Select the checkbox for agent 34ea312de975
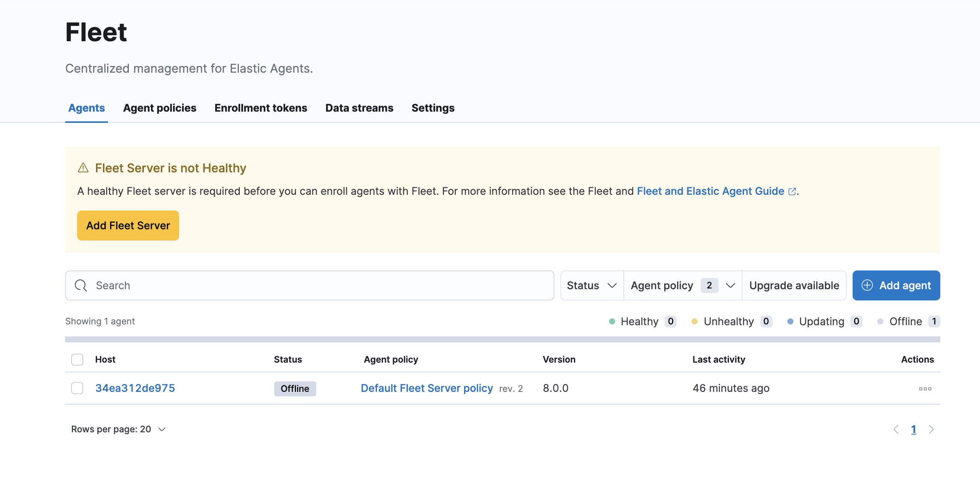The width and height of the screenshot is (980, 490). pos(77,388)
